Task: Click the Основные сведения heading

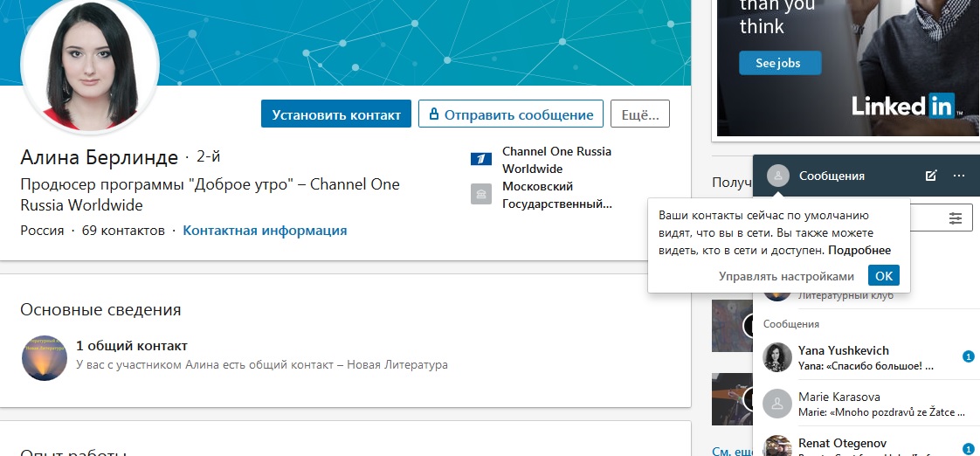Action: pos(100,309)
